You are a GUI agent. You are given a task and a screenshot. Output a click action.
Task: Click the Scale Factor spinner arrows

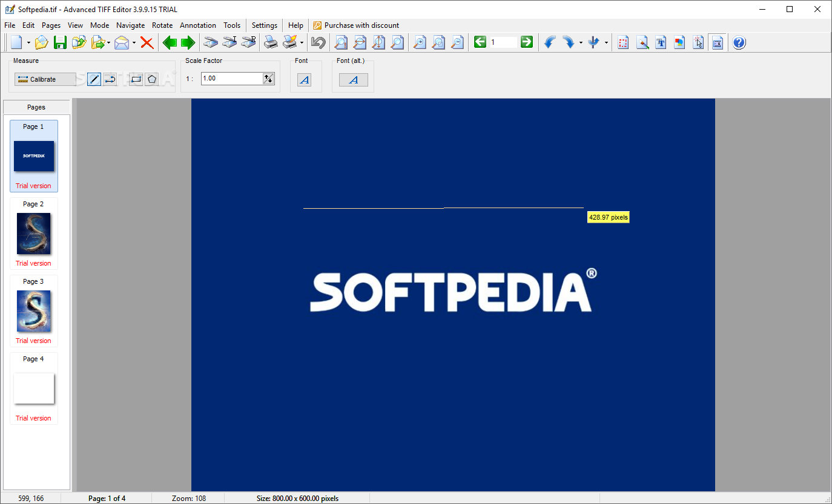[268, 79]
